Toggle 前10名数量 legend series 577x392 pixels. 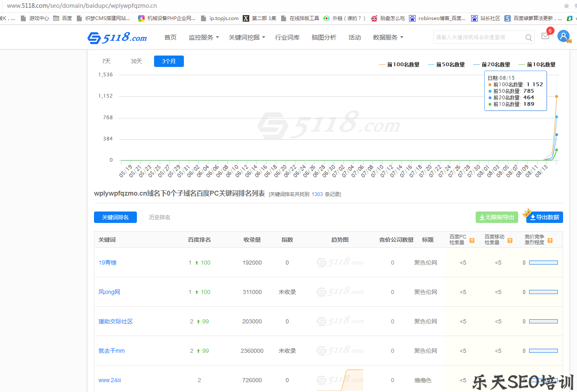(x=537, y=65)
